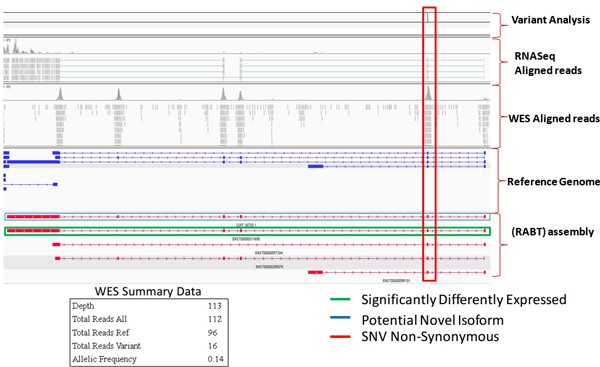Click the (RABT) assembly label
Image resolution: width=600 pixels, height=367 pixels.
point(553,232)
